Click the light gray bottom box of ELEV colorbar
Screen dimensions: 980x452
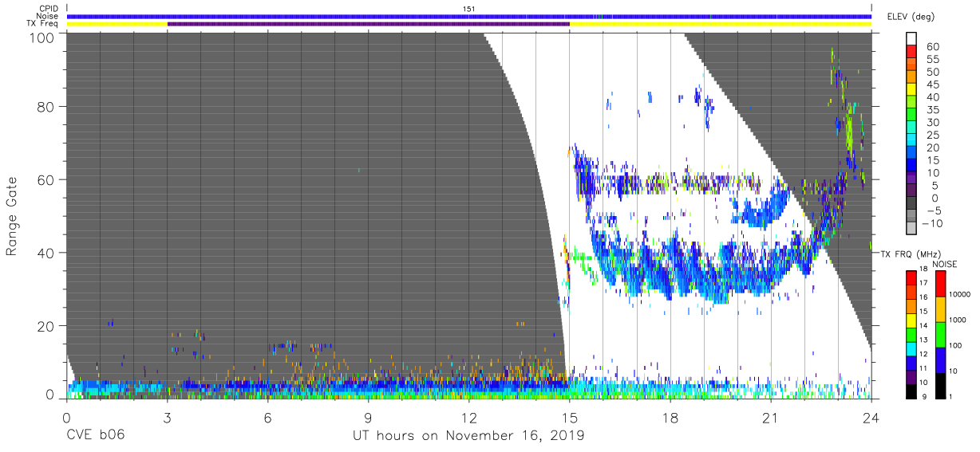pyautogui.click(x=912, y=226)
